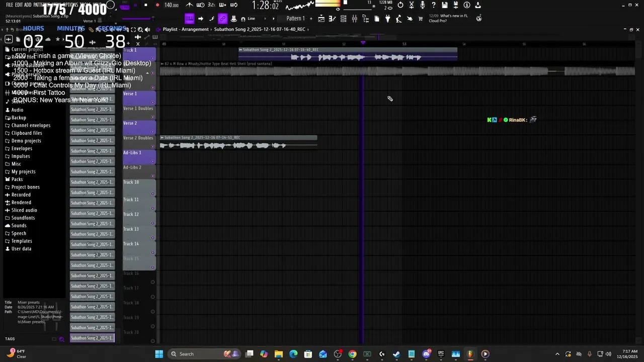The image size is (644, 362).
Task: Open the shopping cart icon
Action: [421, 19]
